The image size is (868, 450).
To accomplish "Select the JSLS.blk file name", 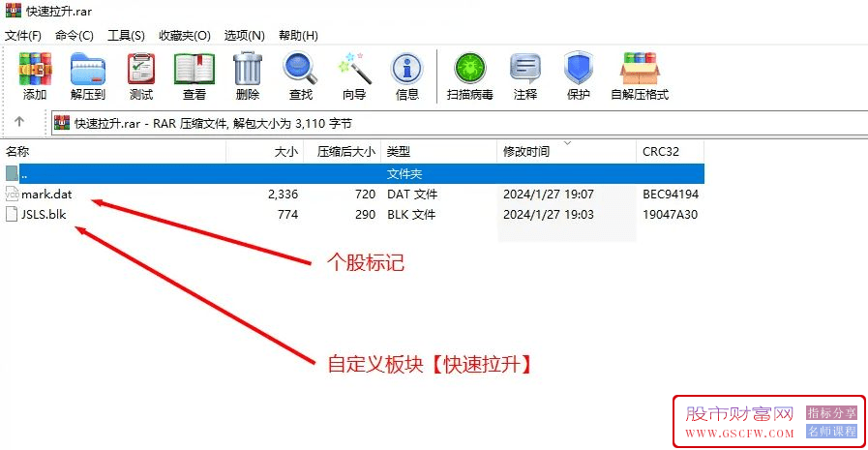I will 44,214.
